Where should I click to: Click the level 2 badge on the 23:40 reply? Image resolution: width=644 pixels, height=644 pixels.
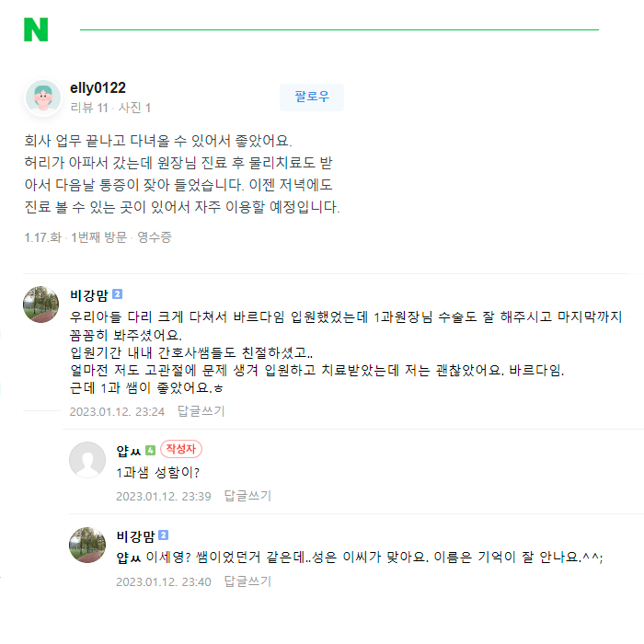point(163,535)
